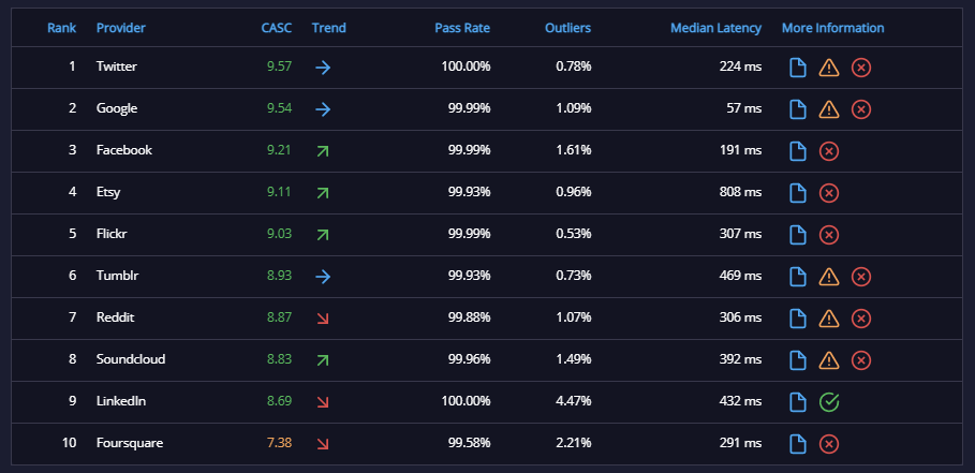Viewport: 977px width, 474px height.
Task: Open the document icon in Reddit row
Action: (x=798, y=318)
